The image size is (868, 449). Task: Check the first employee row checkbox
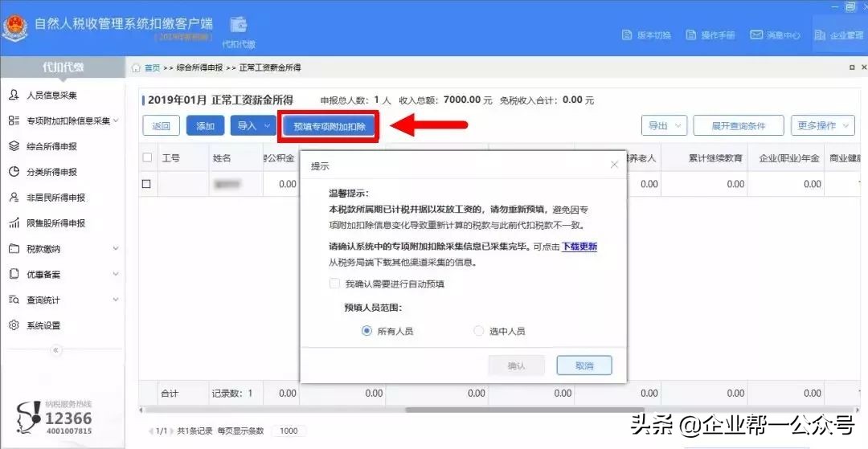coord(147,184)
